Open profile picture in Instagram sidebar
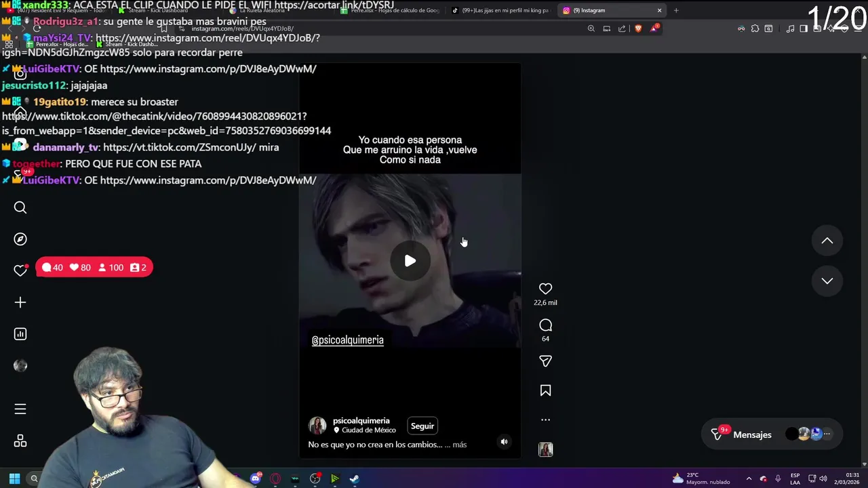This screenshot has height=488, width=868. click(x=20, y=365)
